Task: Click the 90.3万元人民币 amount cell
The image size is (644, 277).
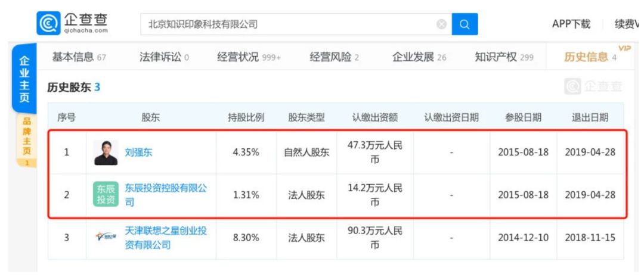Action: [x=375, y=238]
